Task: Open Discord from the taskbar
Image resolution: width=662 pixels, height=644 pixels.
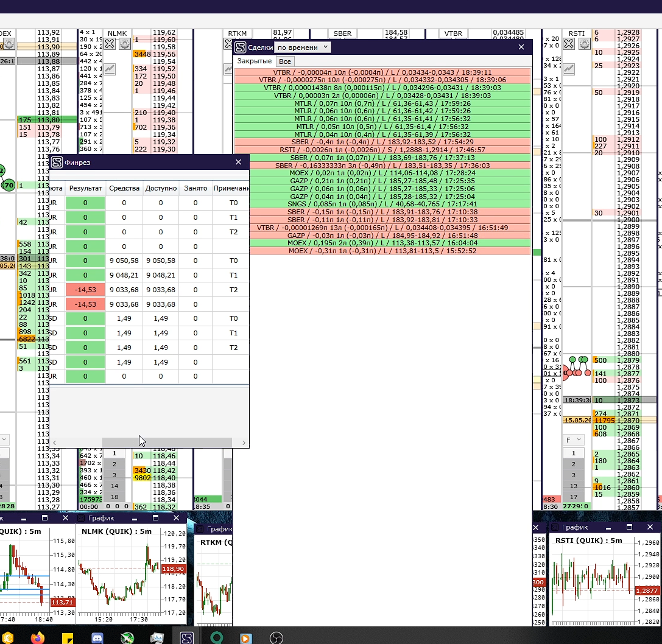Action: [97, 638]
